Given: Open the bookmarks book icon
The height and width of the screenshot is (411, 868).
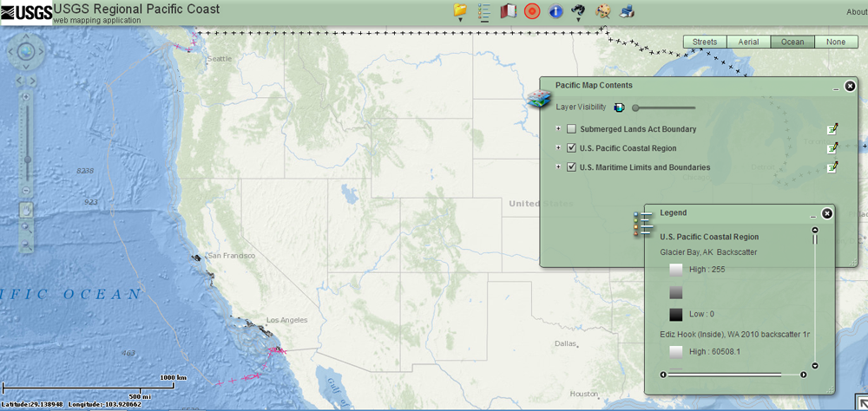Looking at the screenshot, I should click(x=508, y=11).
